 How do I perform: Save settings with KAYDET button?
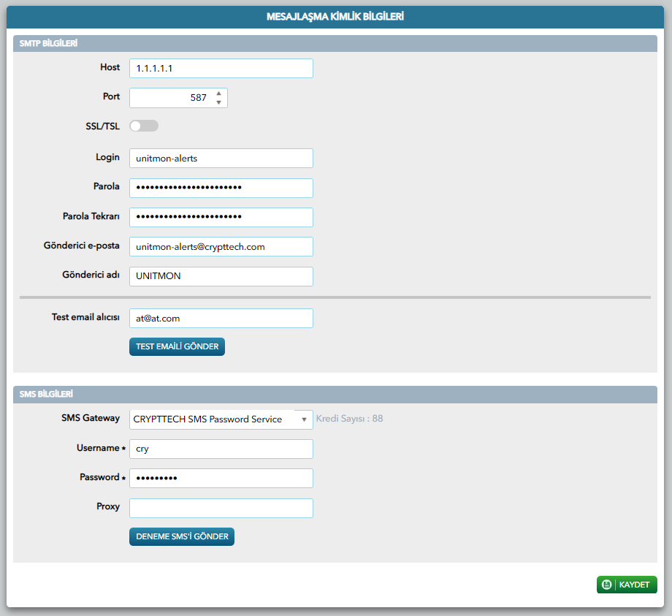(627, 585)
